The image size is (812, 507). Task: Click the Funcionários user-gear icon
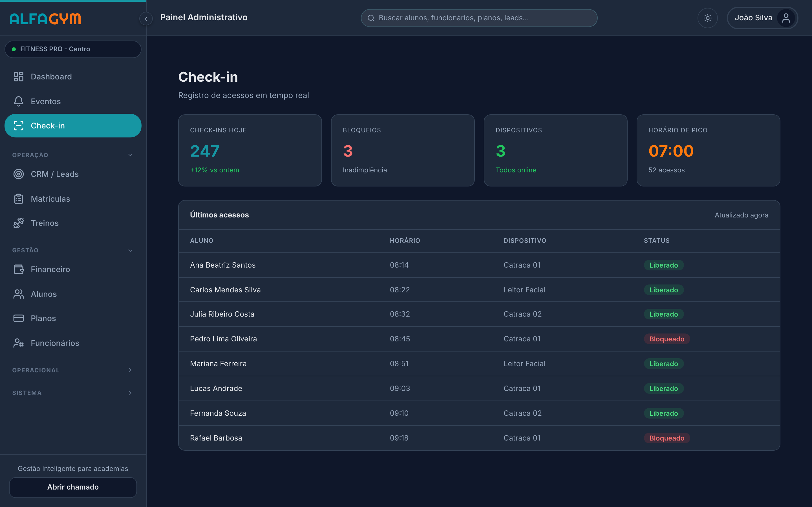coord(18,343)
